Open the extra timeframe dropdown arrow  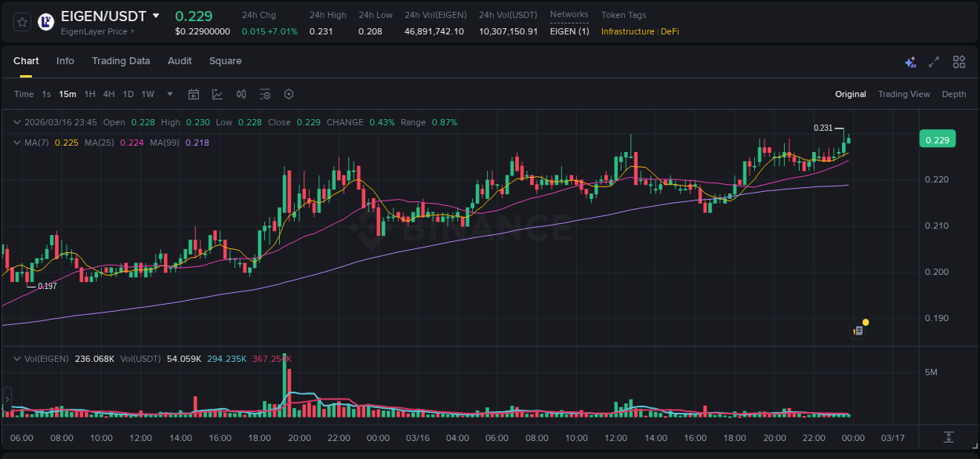click(169, 94)
